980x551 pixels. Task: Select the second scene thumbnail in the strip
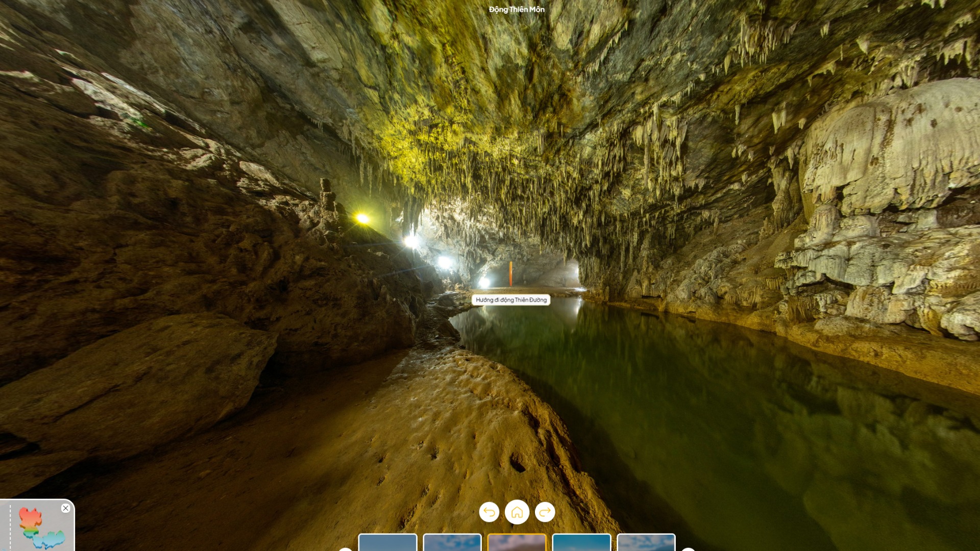452,542
